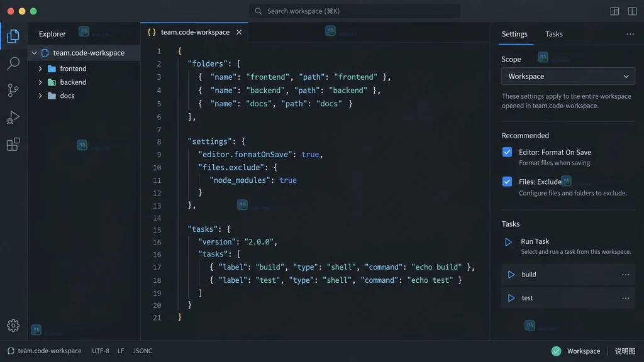Image resolution: width=644 pixels, height=362 pixels.
Task: Click the "files.exclude" key on line 10
Action: point(230,167)
